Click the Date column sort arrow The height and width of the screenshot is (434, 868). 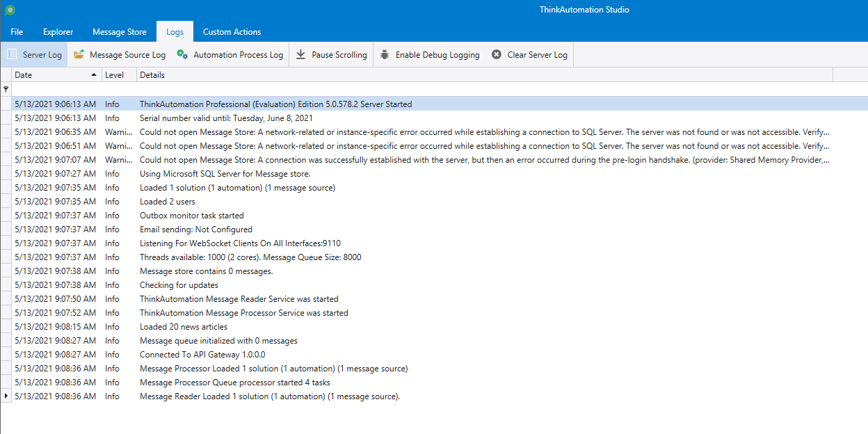coord(94,74)
